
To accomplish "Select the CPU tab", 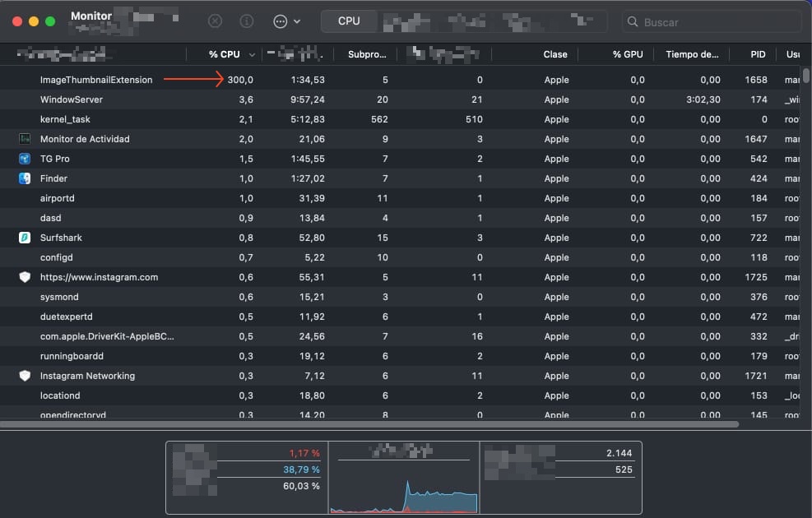I will tap(349, 21).
